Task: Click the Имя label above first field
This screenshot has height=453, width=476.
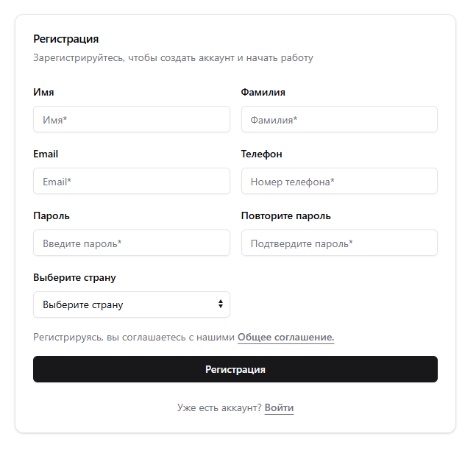Action: [43, 93]
